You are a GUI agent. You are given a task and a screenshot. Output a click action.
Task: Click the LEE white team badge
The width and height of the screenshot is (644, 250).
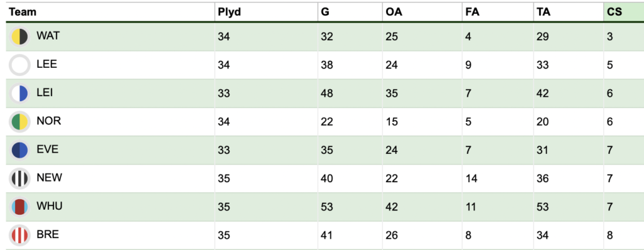[x=19, y=65]
